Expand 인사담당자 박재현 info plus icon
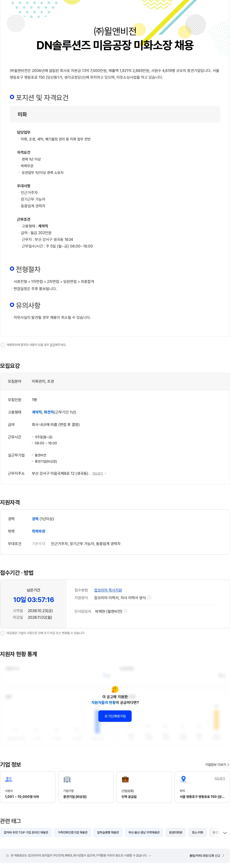The height and width of the screenshot is (868, 230). tap(125, 611)
